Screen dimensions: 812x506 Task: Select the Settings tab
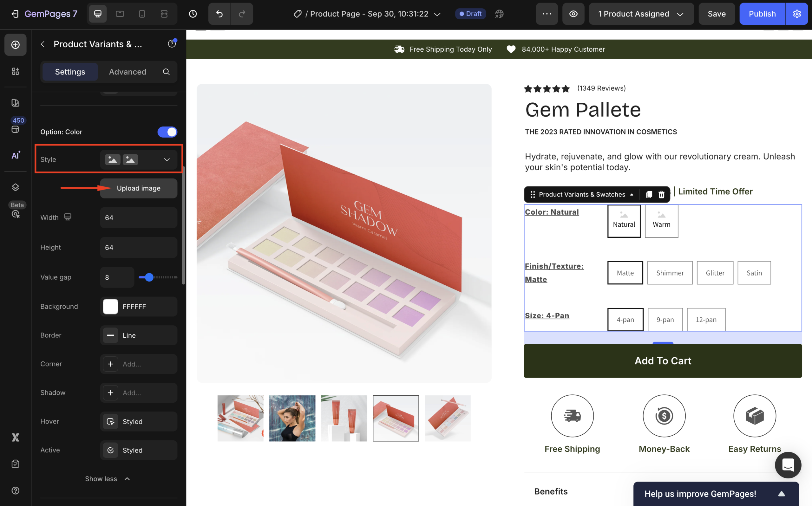pyautogui.click(x=70, y=72)
